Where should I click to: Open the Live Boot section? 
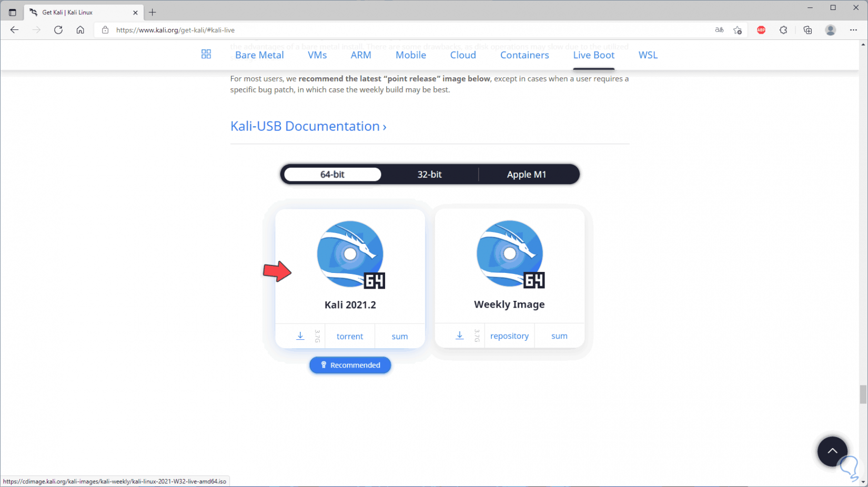point(594,55)
